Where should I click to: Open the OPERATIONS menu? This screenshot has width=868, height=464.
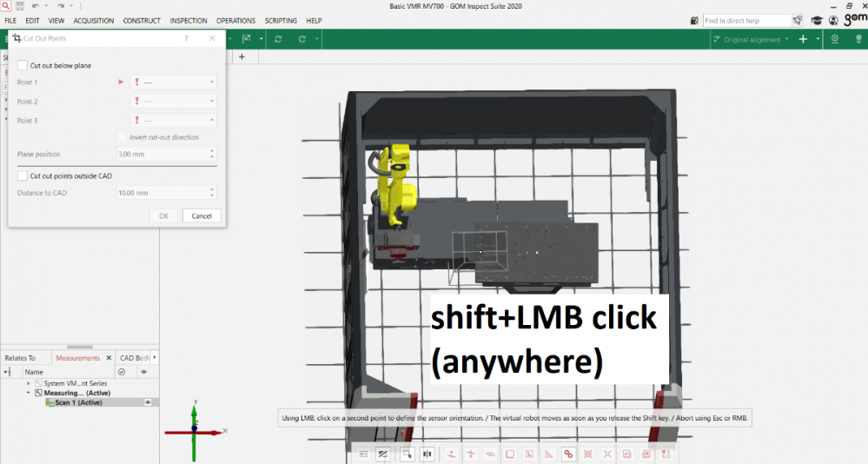pyautogui.click(x=235, y=21)
